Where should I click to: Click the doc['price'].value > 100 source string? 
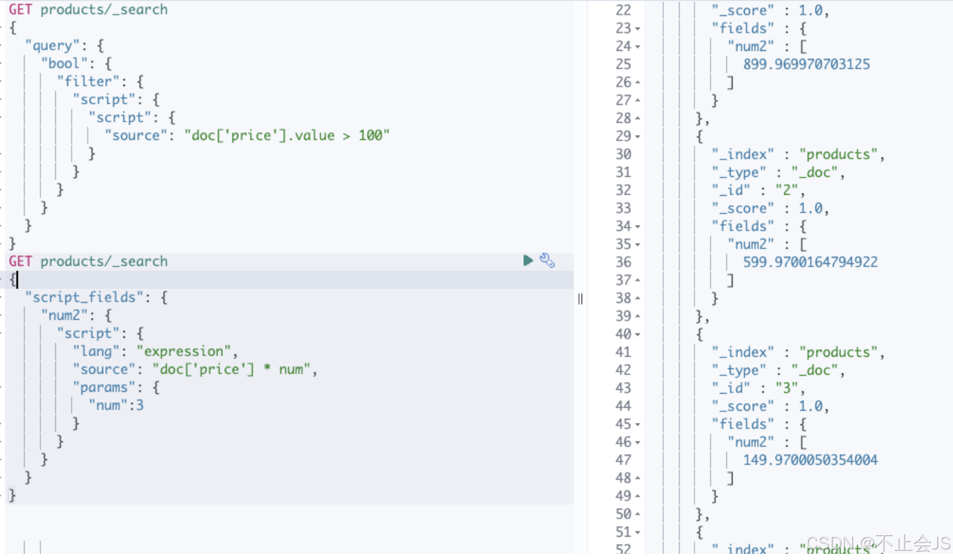pyautogui.click(x=287, y=135)
